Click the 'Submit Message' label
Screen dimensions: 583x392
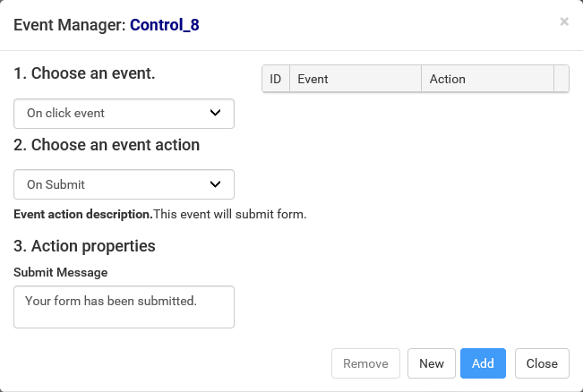[61, 272]
